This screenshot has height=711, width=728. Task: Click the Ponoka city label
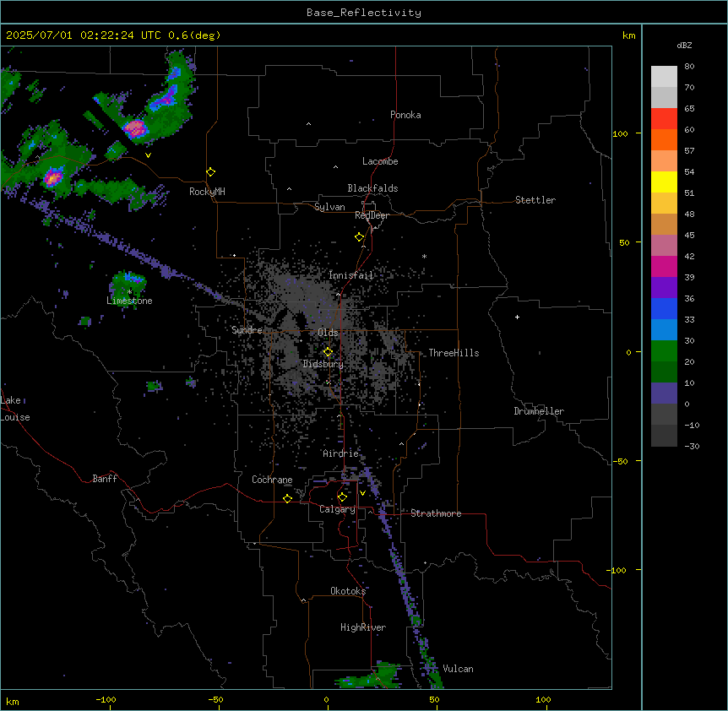tap(405, 115)
